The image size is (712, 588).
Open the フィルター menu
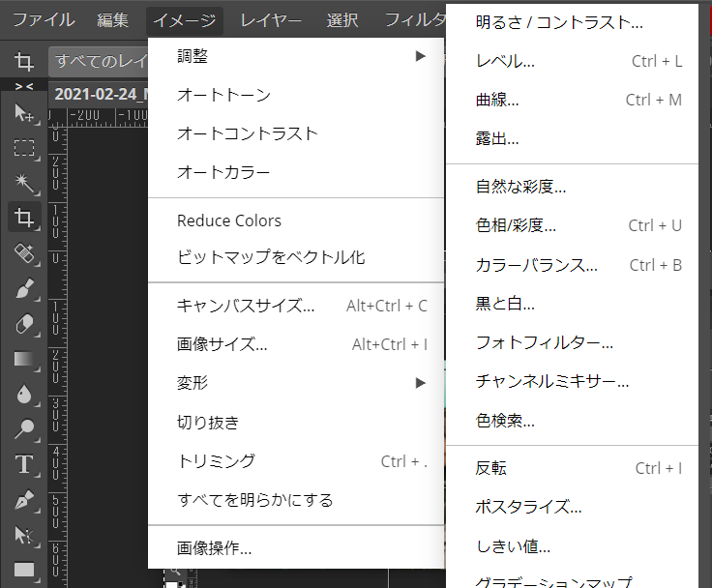[415, 20]
